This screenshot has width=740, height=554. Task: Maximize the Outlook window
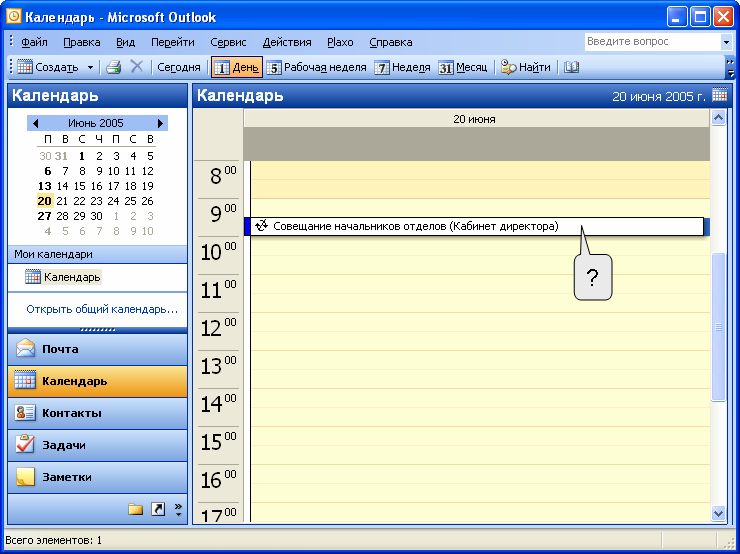700,17
